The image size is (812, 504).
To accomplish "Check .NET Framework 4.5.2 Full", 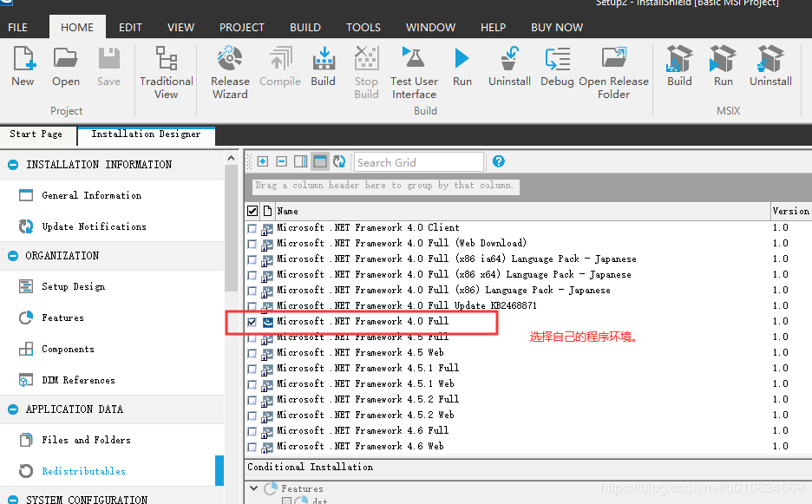I will pyautogui.click(x=252, y=400).
